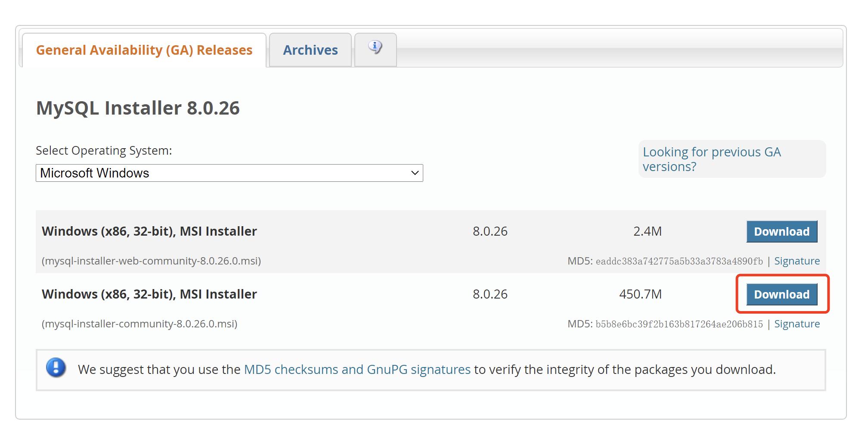Open Signature link for the web-community installer
Viewport: 868px width, 442px height.
click(x=797, y=261)
